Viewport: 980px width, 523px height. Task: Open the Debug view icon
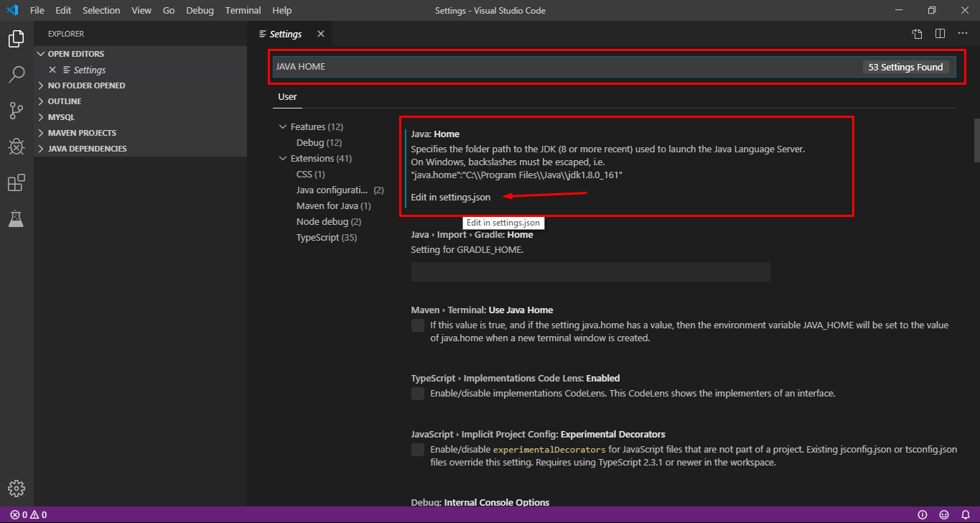16,146
